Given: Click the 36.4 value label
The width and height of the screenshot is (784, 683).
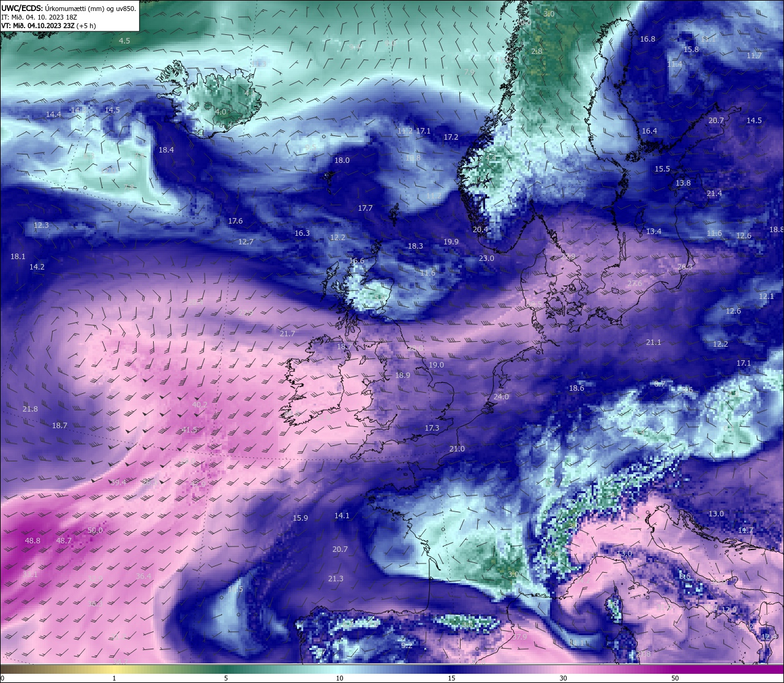Looking at the screenshot, I should point(143,576).
